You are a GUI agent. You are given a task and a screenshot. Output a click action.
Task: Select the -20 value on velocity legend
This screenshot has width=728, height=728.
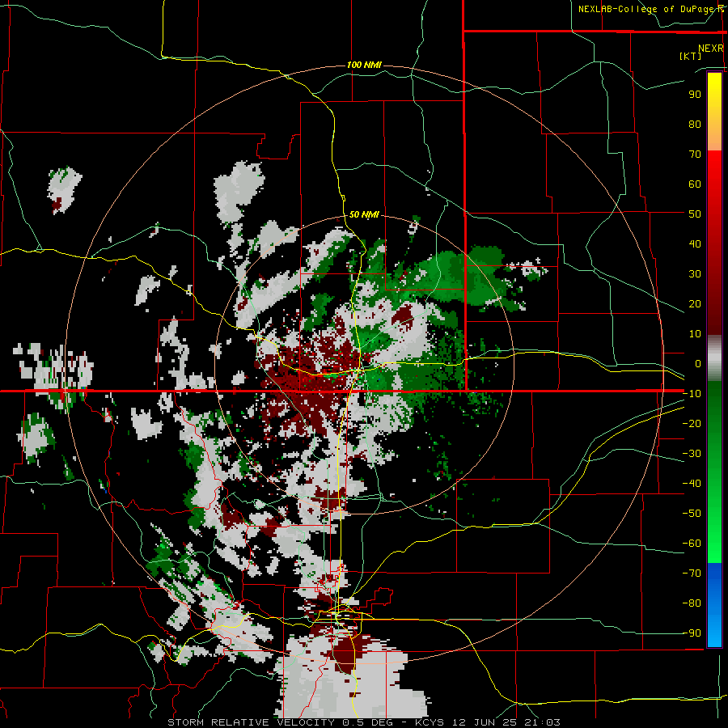pos(692,423)
